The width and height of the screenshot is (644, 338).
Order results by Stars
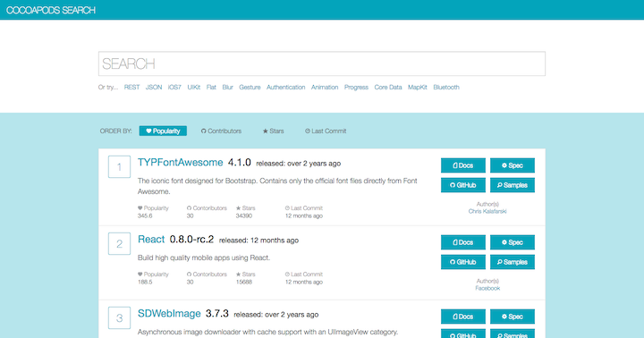(273, 131)
